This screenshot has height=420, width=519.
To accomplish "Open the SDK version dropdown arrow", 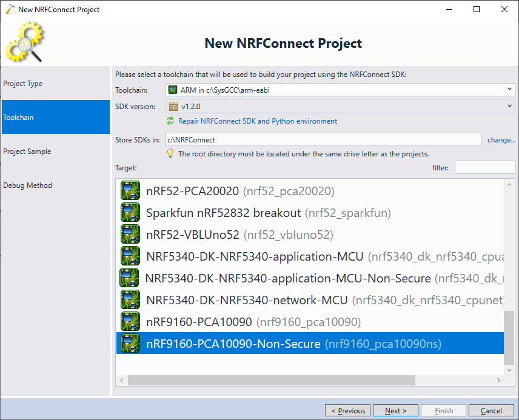I will (x=509, y=106).
